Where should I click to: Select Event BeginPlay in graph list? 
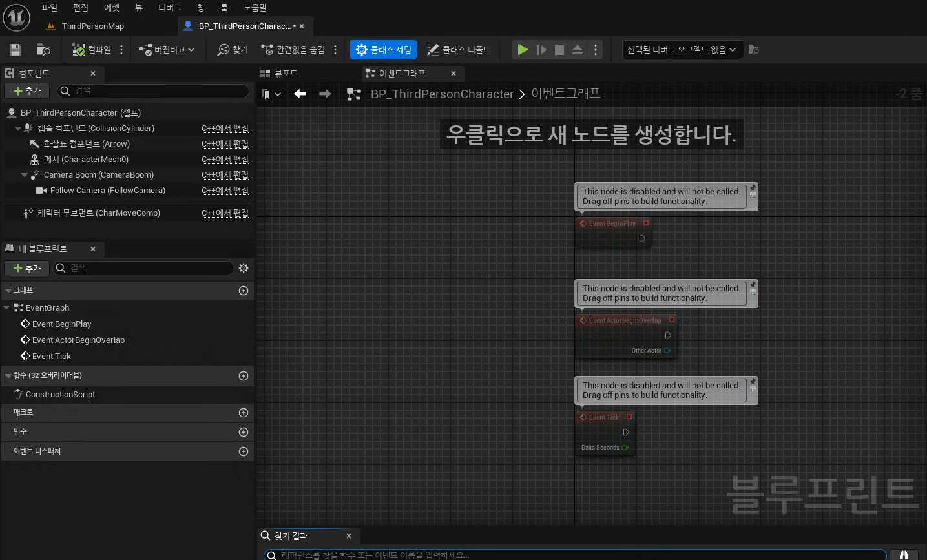pos(62,324)
